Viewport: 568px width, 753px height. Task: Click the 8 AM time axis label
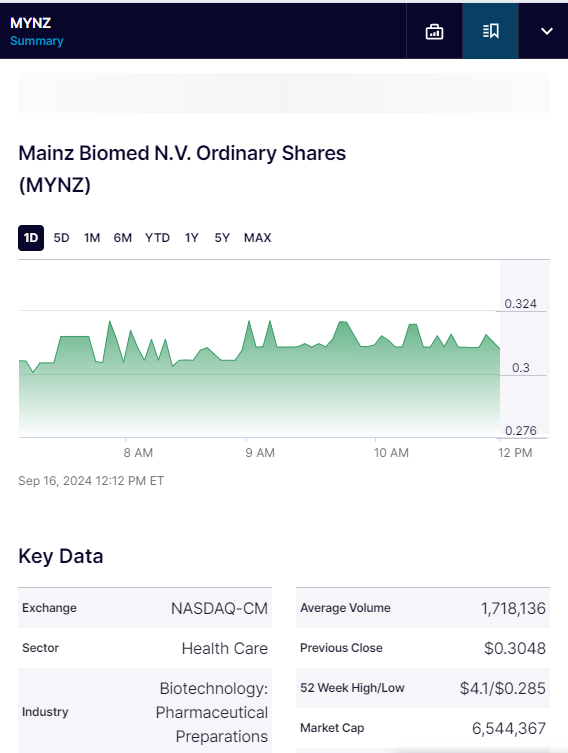138,453
